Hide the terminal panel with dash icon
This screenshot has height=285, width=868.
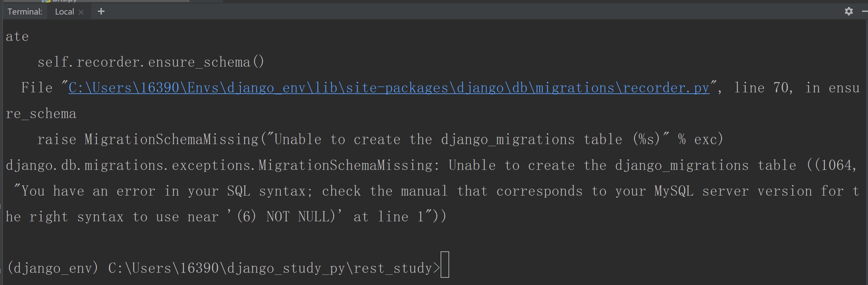tap(865, 12)
